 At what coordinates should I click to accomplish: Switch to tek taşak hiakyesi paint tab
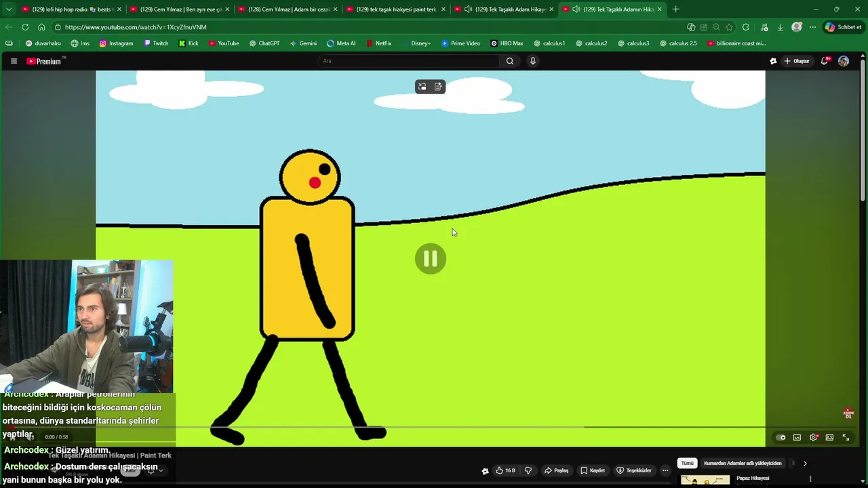coord(395,9)
